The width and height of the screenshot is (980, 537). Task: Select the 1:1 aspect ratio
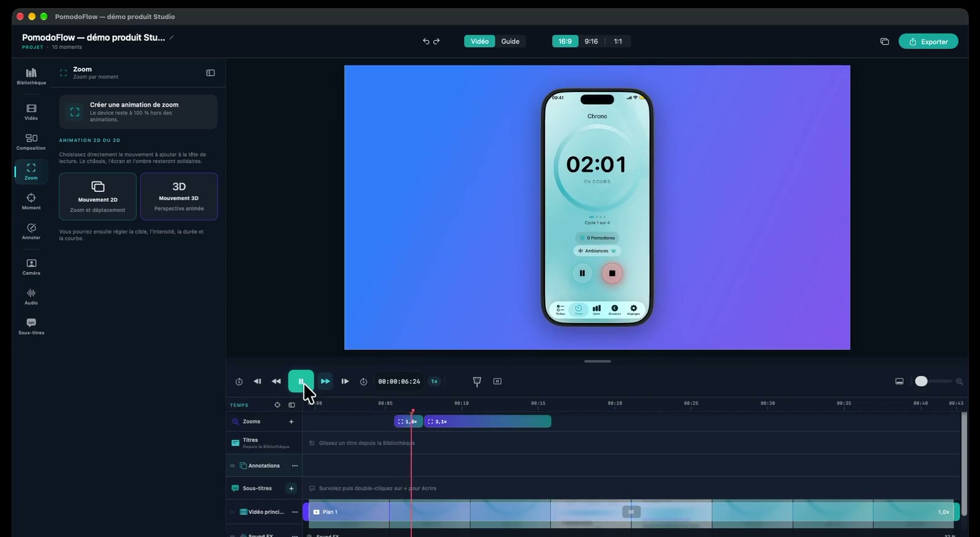point(618,41)
